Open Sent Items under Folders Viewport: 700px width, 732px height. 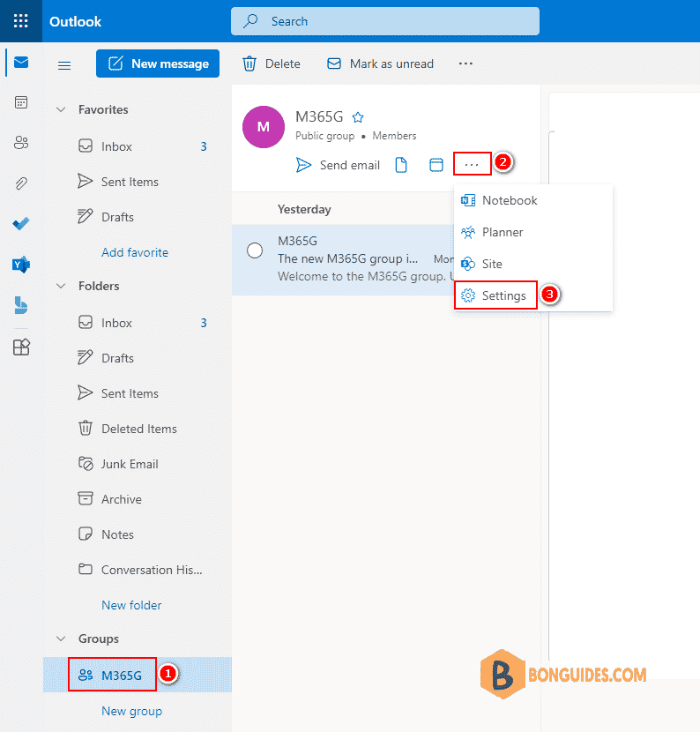[138, 393]
